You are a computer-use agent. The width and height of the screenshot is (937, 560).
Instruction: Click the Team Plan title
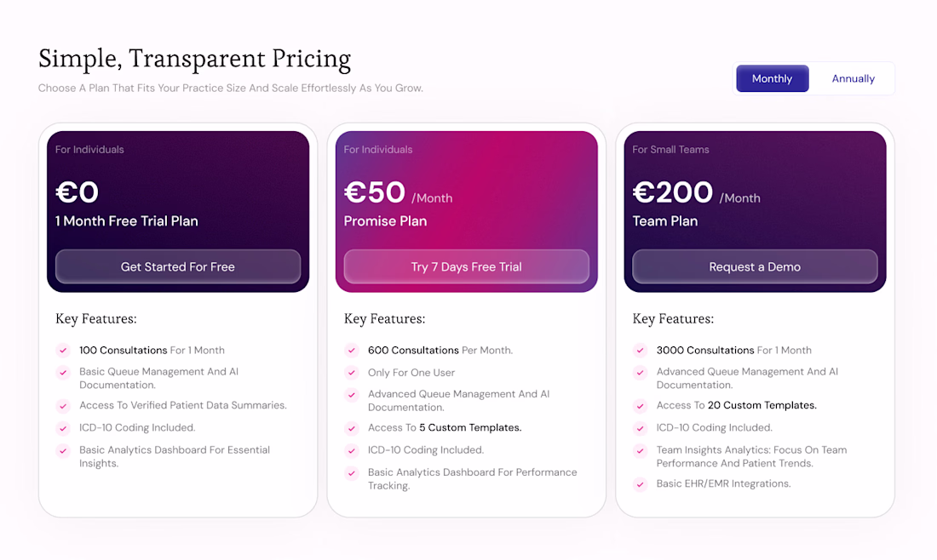[x=664, y=221]
